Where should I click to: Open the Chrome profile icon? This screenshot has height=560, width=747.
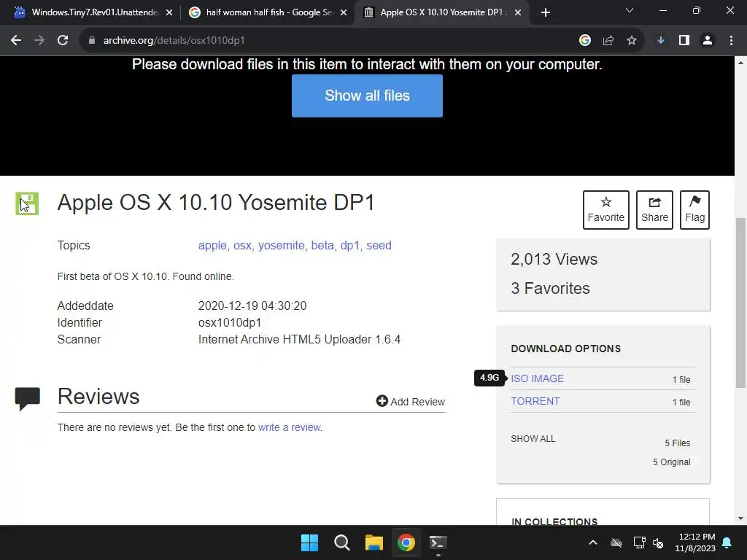[x=708, y=41]
